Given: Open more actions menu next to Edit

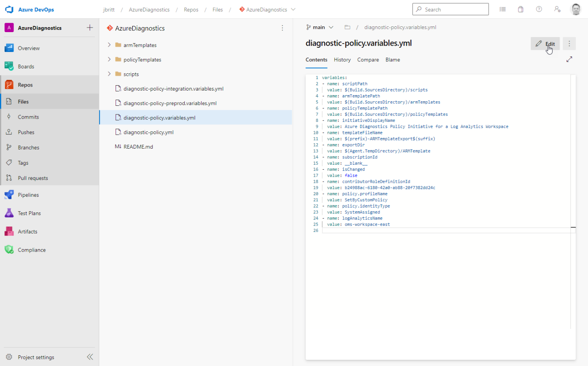Looking at the screenshot, I should [569, 44].
